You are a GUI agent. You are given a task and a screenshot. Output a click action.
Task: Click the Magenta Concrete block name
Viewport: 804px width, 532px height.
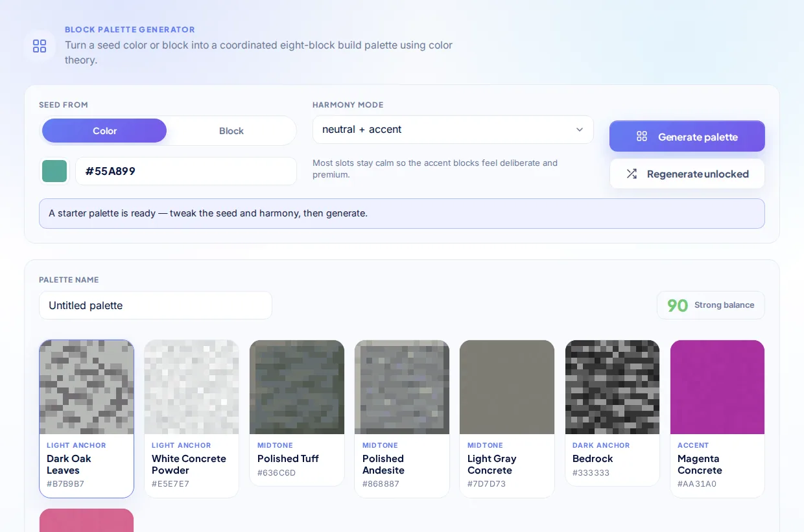point(700,465)
